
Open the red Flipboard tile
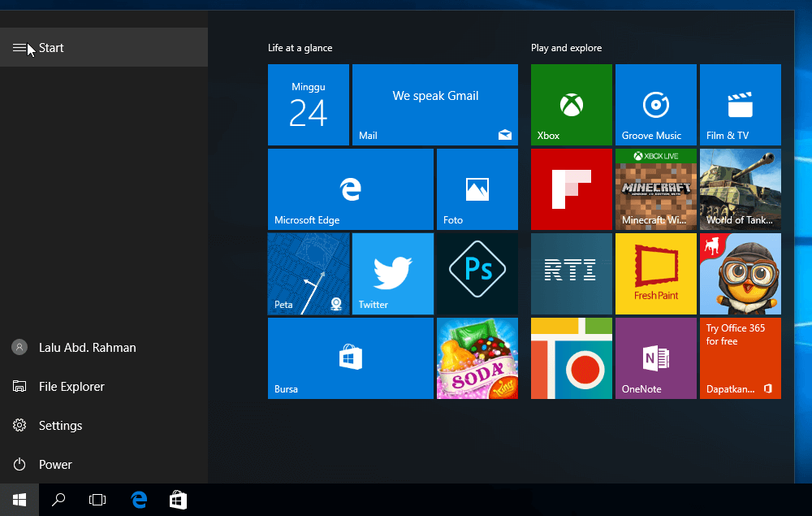click(x=571, y=189)
